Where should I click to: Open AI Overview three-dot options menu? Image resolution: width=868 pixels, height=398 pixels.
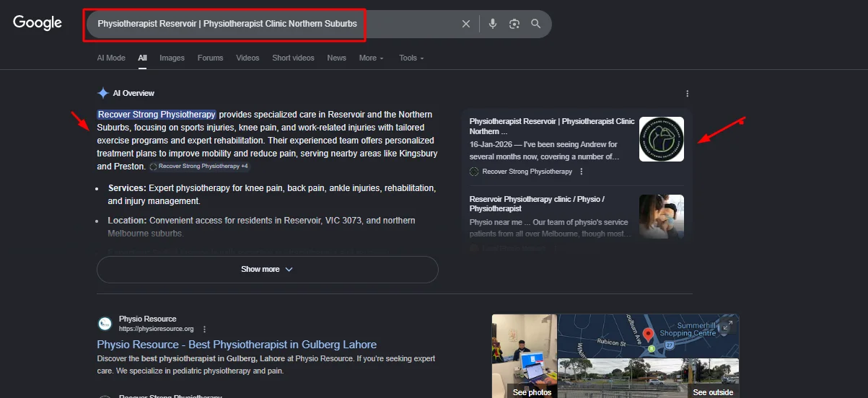pos(687,94)
